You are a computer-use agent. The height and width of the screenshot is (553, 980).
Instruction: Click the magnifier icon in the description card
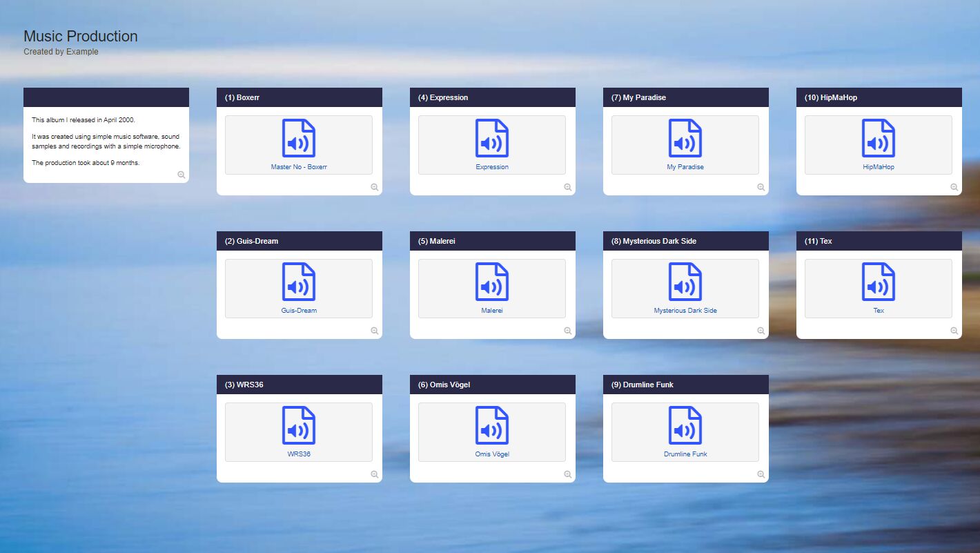(182, 175)
